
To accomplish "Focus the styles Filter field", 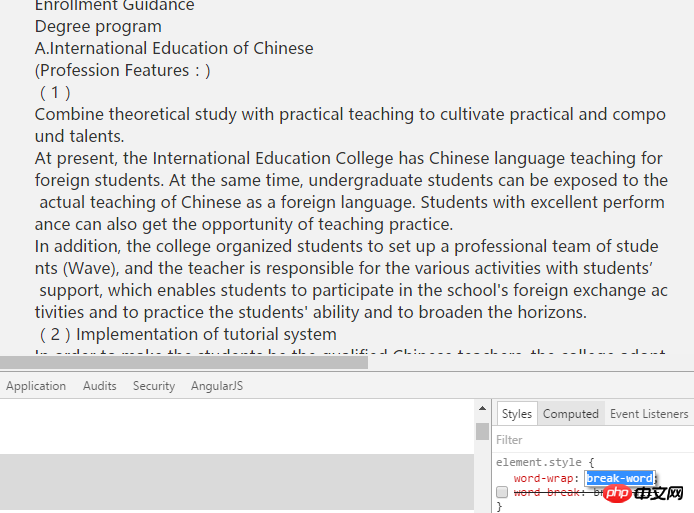I will pyautogui.click(x=593, y=440).
